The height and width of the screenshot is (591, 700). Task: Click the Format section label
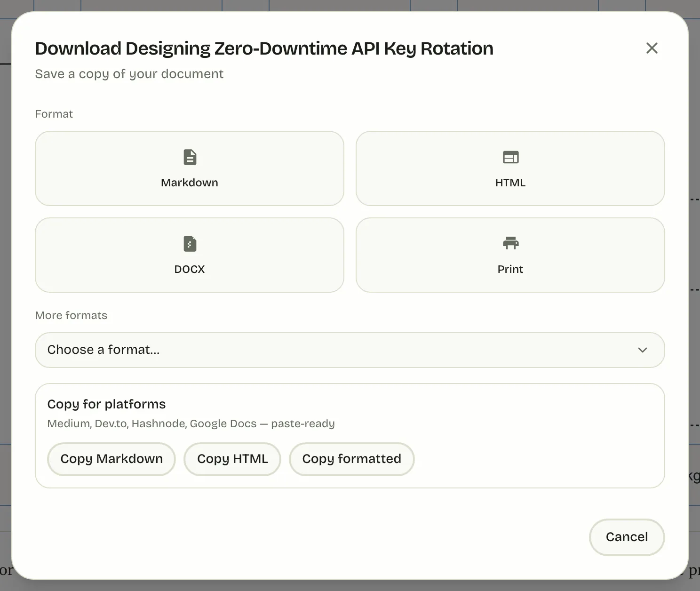[54, 114]
